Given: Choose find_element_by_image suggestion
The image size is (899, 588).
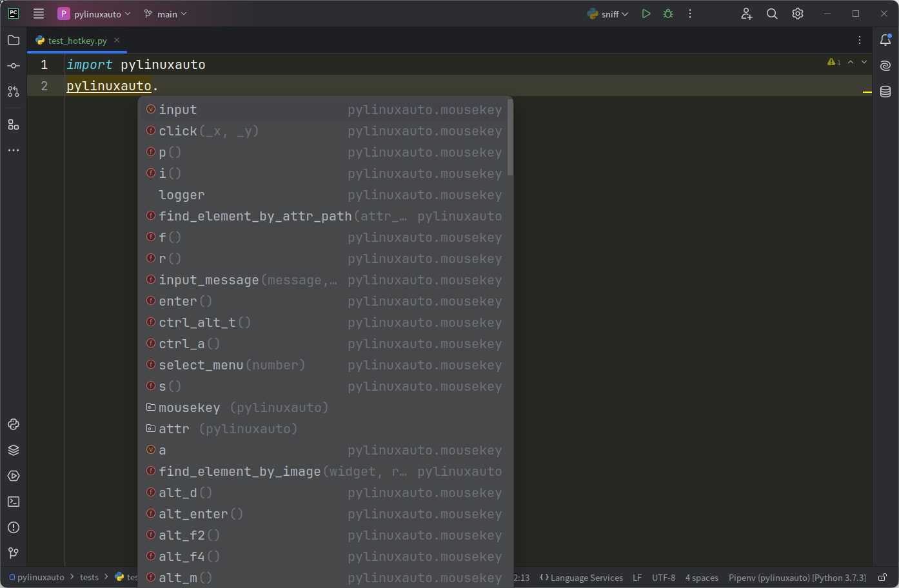Looking at the screenshot, I should point(324,471).
